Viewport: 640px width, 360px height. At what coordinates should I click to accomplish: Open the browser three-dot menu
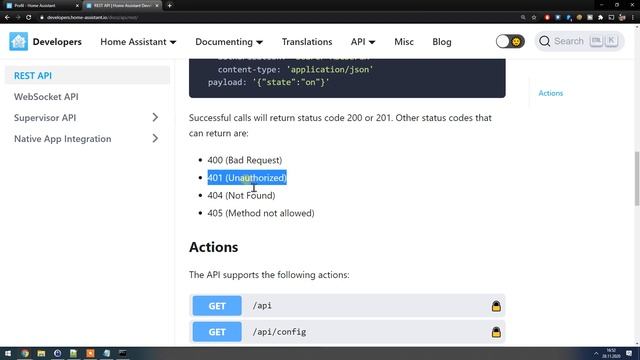(633, 18)
